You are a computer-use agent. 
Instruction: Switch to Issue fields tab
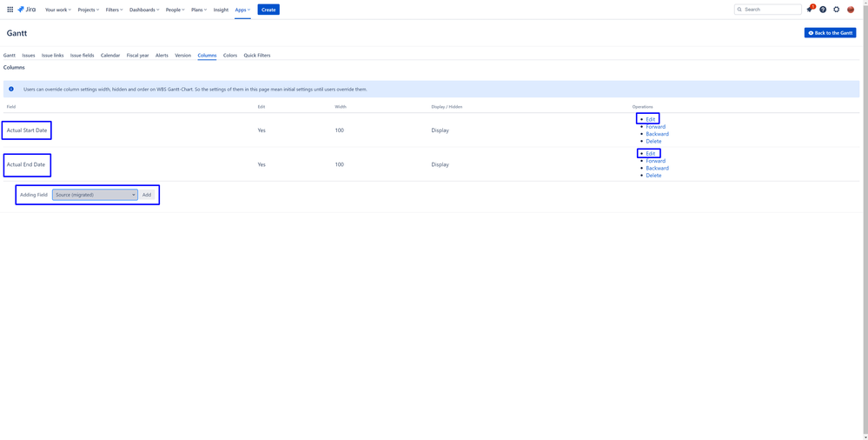82,56
